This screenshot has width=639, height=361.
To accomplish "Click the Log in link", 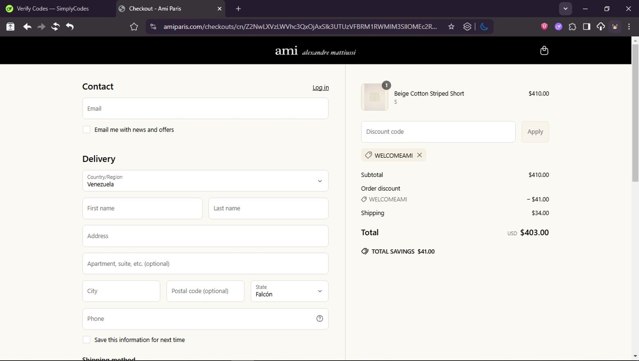I will (320, 88).
